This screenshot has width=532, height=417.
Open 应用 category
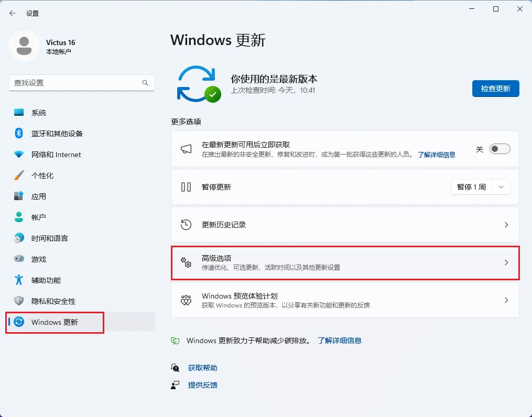click(x=81, y=196)
